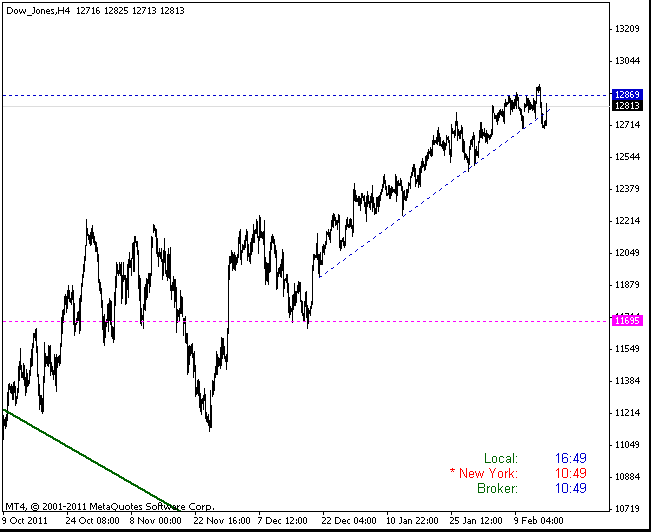Screen dimensions: 651x532
Task: Click the red * New York: label
Action: click(x=484, y=473)
